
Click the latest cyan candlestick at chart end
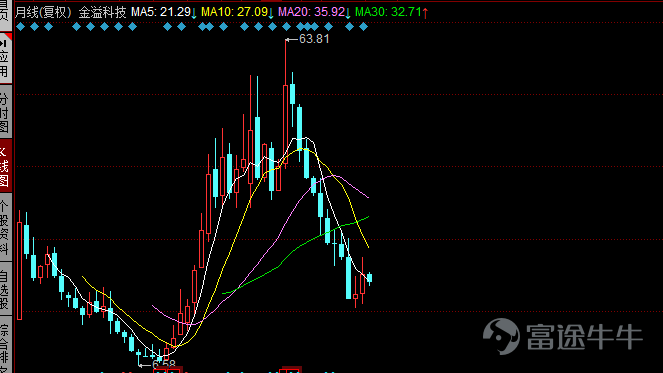(370, 278)
